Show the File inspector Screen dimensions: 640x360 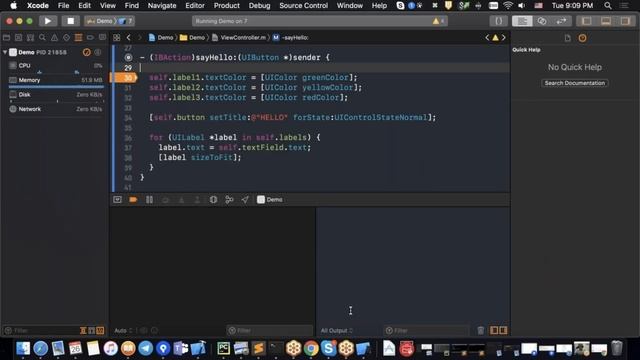[568, 38]
